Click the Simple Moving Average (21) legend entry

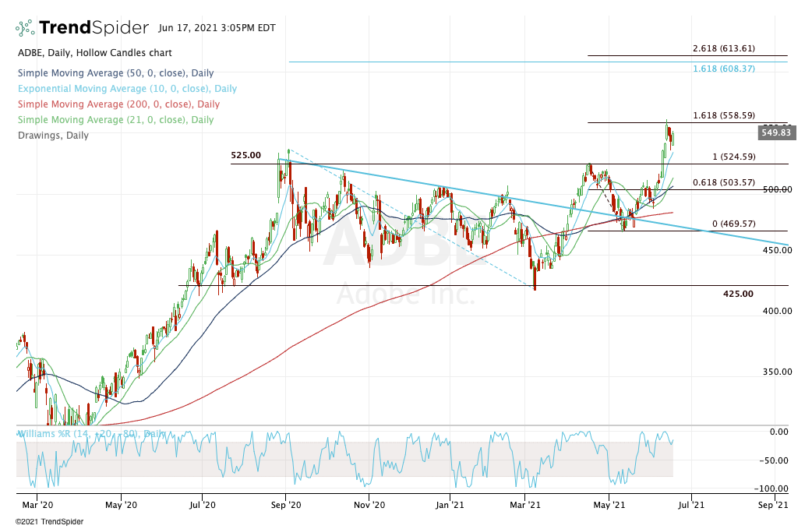pyautogui.click(x=115, y=119)
